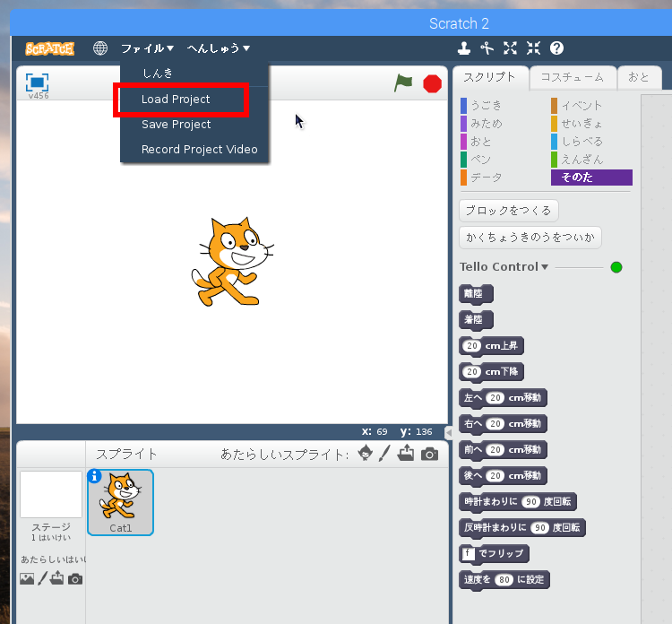Screen dimensions: 672x624
Task: Switch to the おと tab
Action: click(639, 77)
